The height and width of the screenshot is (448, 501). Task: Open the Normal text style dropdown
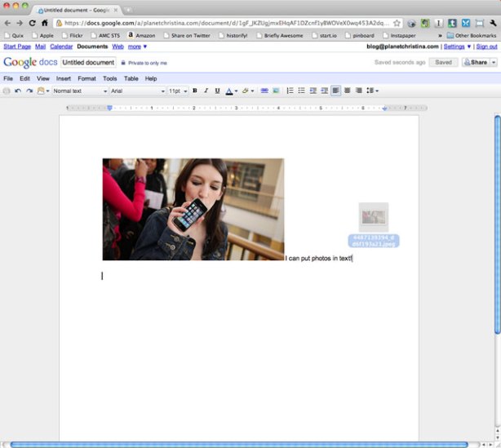click(80, 91)
